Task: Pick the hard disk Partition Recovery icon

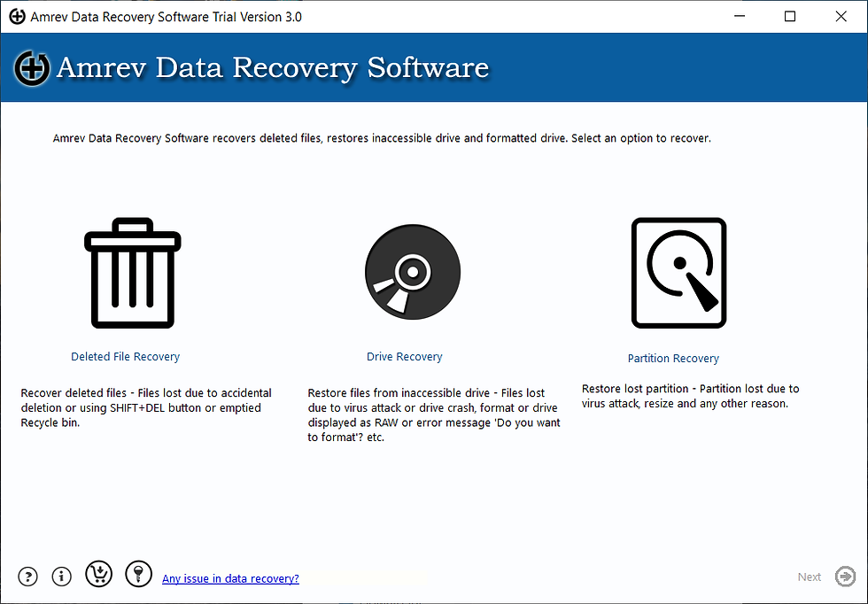Action: point(678,273)
